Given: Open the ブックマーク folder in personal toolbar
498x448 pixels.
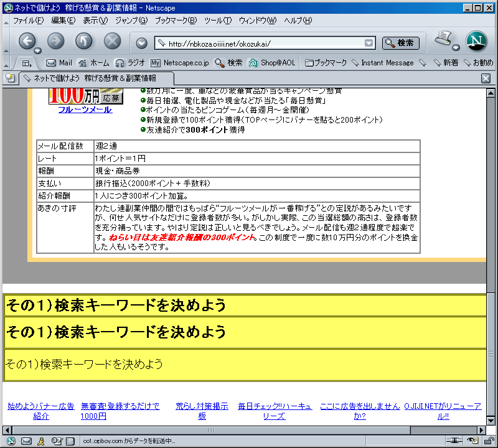Looking at the screenshot, I should click(326, 63).
